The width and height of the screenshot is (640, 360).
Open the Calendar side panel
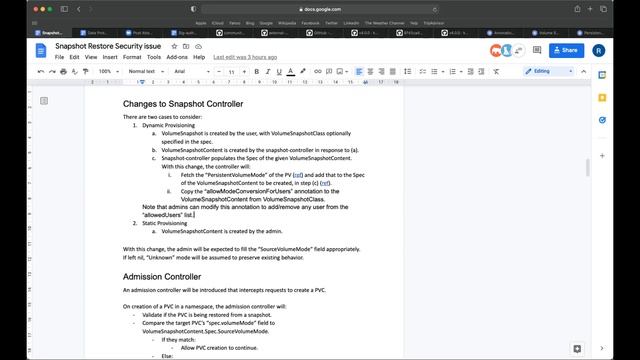coord(602,75)
